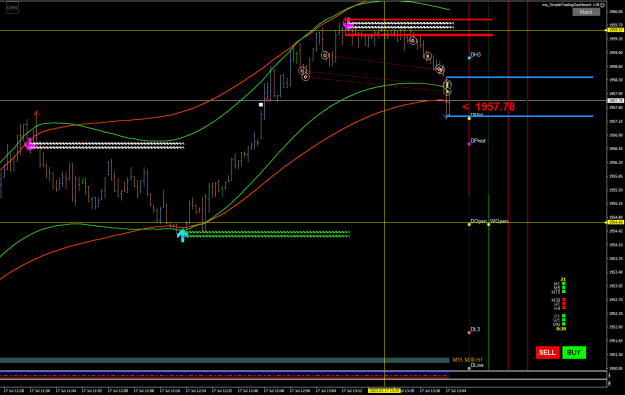Select the orange M15 M30 H1 label
The height and width of the screenshot is (395, 625).
coord(467,360)
